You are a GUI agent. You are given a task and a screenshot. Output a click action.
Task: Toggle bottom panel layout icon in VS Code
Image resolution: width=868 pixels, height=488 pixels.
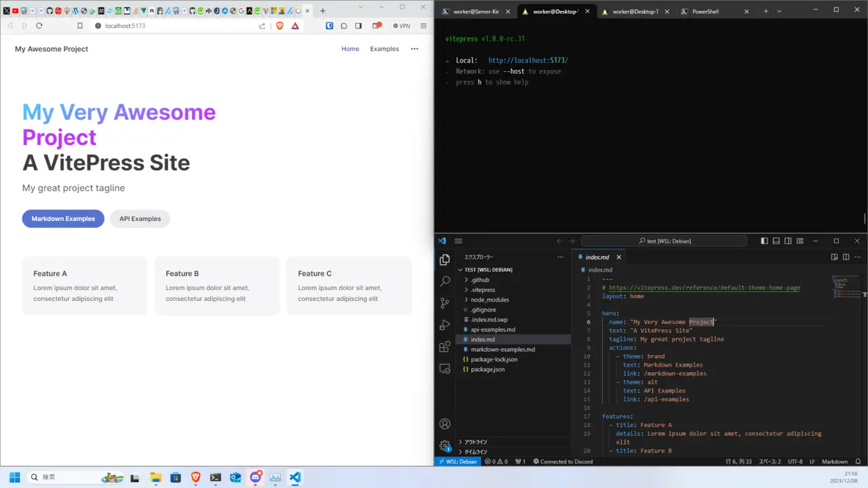776,241
